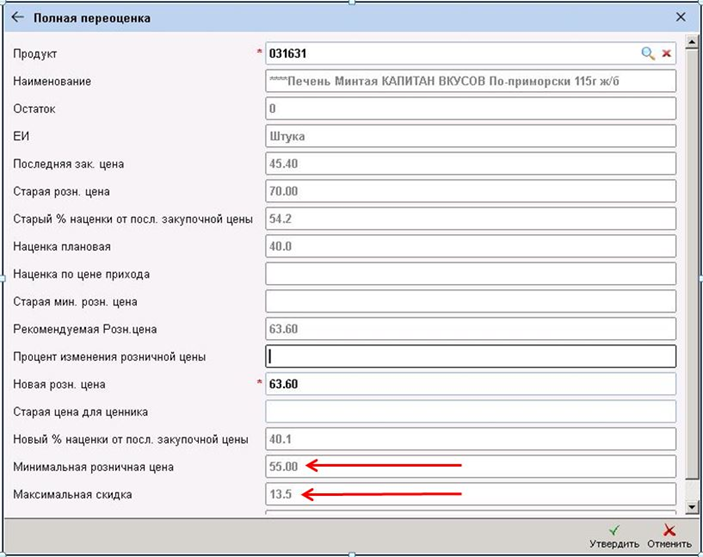This screenshot has height=557, width=703.
Task: Click the magnifier search icon in Продукт field
Action: coord(648,53)
